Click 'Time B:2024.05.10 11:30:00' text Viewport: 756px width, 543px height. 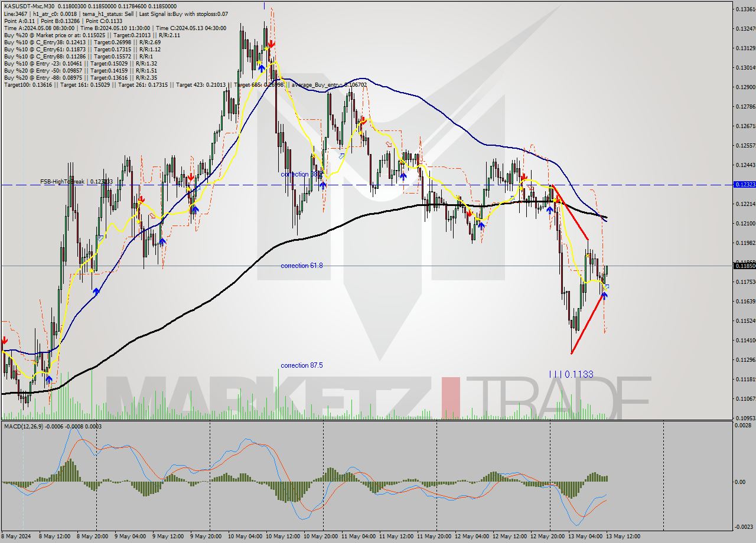(x=115, y=28)
